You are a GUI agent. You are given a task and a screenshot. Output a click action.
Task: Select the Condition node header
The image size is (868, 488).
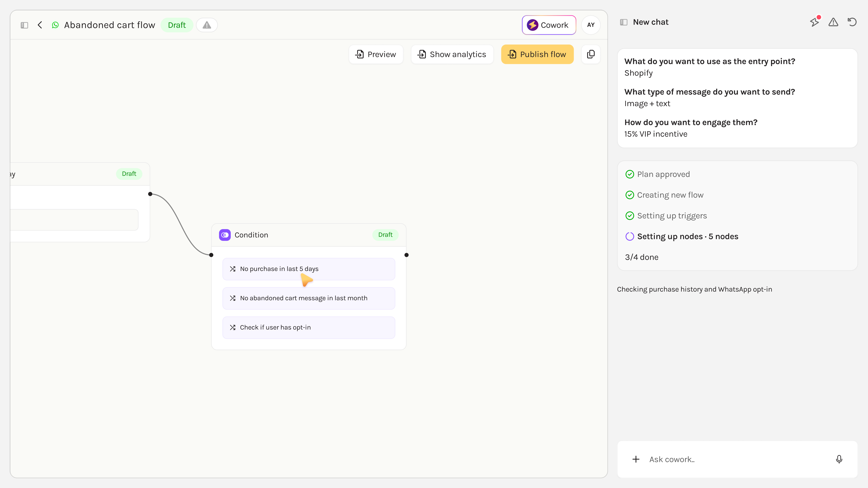(309, 235)
